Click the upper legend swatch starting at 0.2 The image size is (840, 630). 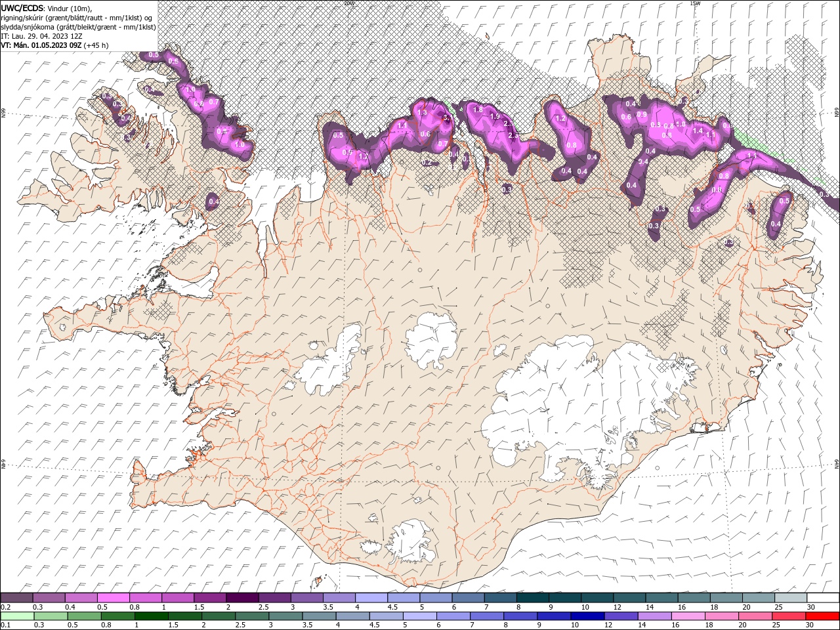click(16, 598)
